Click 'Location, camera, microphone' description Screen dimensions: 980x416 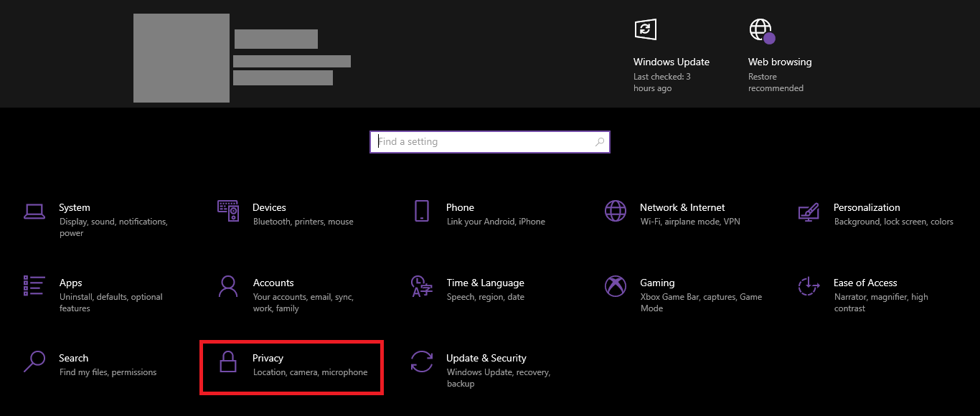click(311, 372)
